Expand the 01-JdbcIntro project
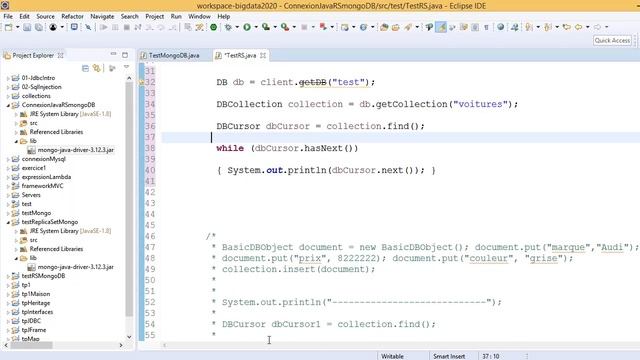The image size is (640, 360). point(8,78)
